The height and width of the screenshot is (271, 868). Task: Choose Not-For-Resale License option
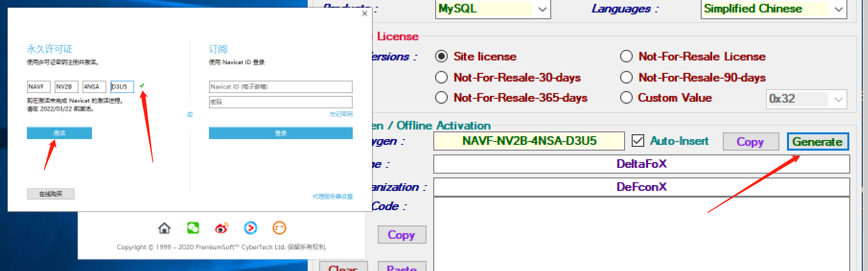click(626, 57)
